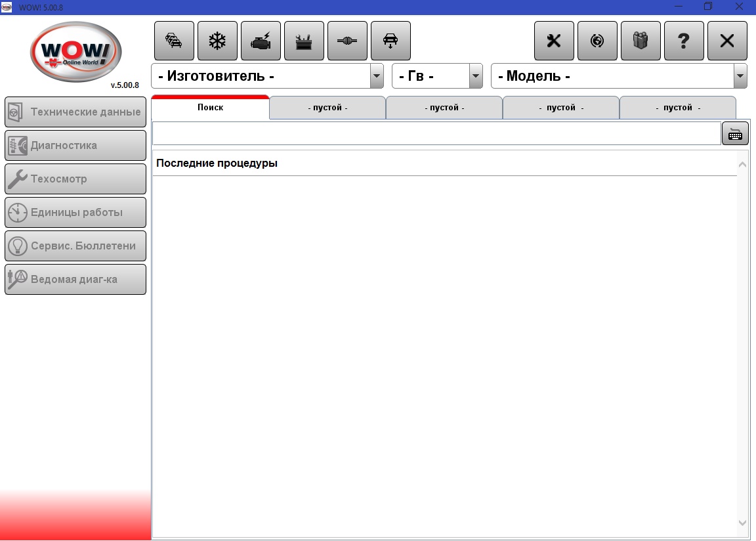This screenshot has height=541, width=756.
Task: Expand the Гв year dropdown
Action: (476, 76)
